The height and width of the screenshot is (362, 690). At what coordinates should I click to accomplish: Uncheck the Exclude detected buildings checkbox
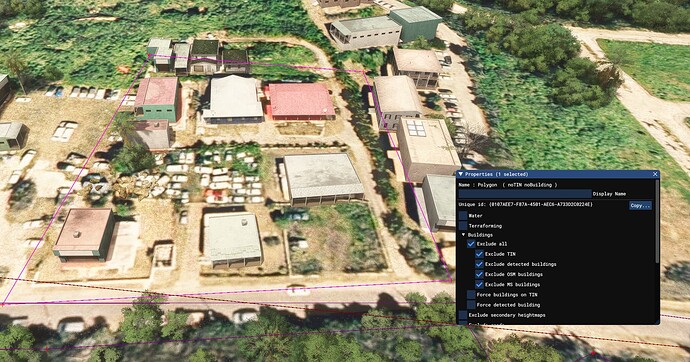479,264
